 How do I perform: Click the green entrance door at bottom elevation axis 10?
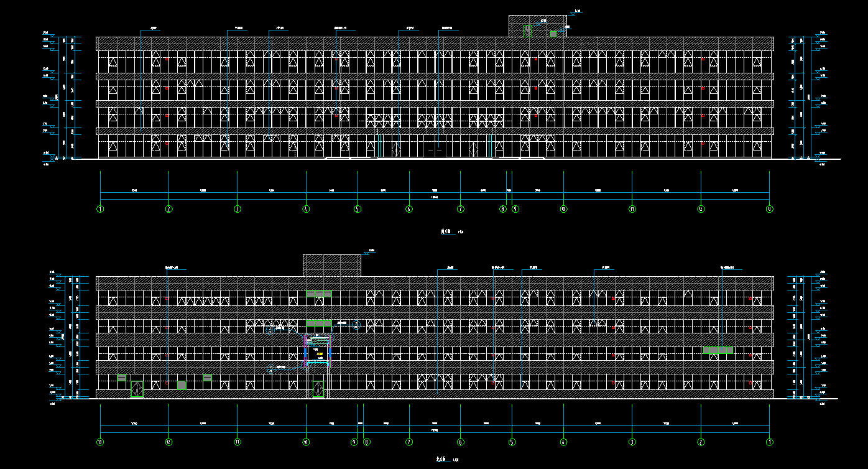[x=318, y=389]
